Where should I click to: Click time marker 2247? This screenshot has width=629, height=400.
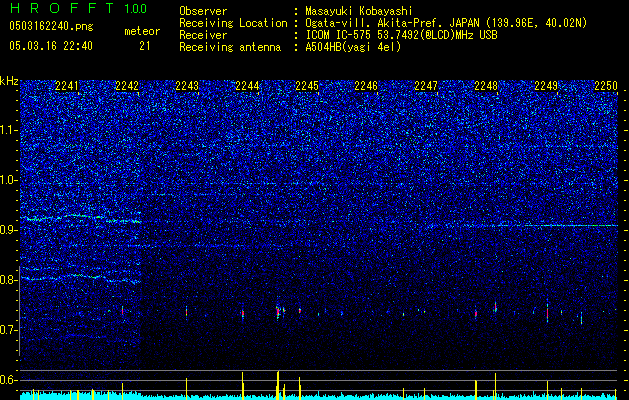[426, 86]
